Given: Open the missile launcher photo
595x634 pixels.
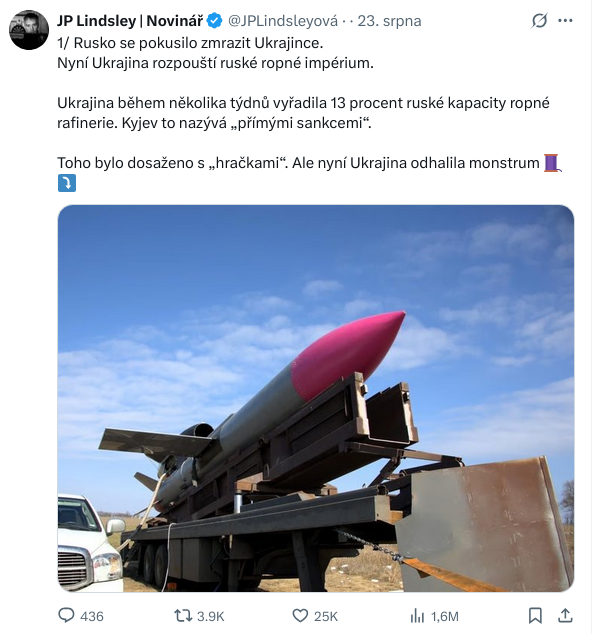Looking at the screenshot, I should 316,398.
